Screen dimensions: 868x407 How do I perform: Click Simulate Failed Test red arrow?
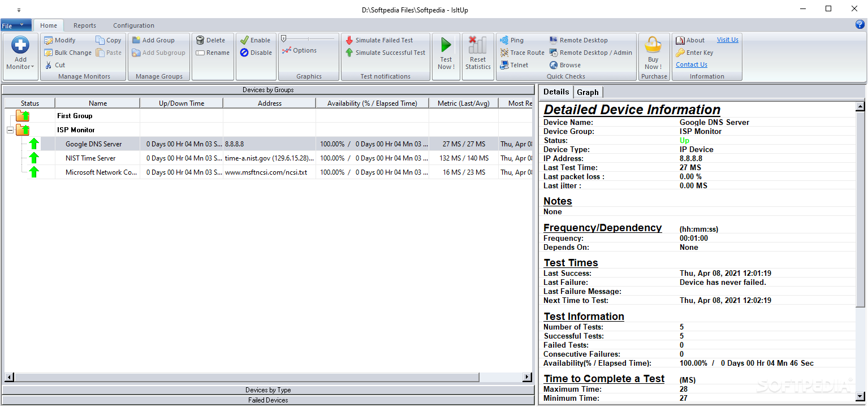point(349,40)
